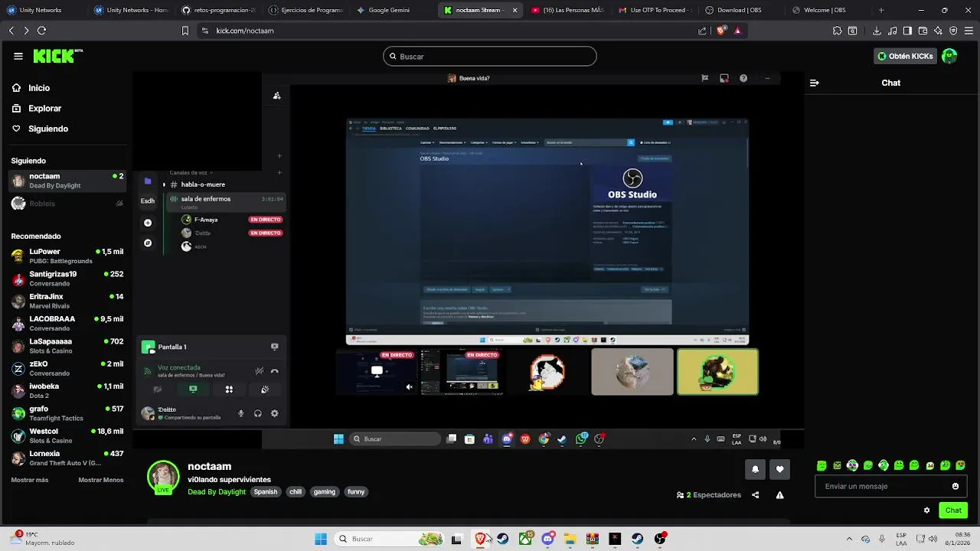The height and width of the screenshot is (551, 980).
Task: Open chat settings gear icon
Action: click(x=926, y=510)
